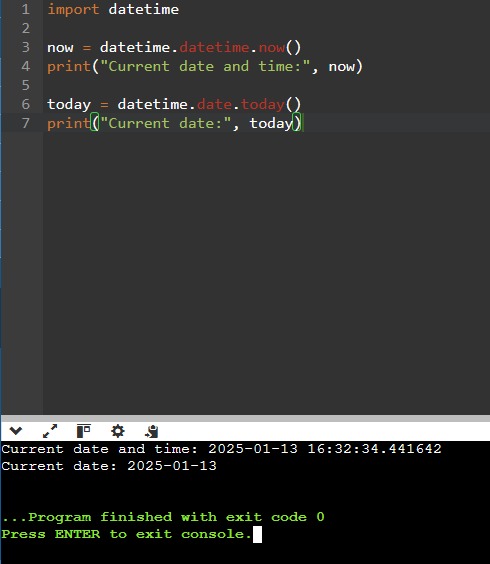Select '...Program finished with exit code 0' message
This screenshot has width=490, height=564.
coord(163,517)
